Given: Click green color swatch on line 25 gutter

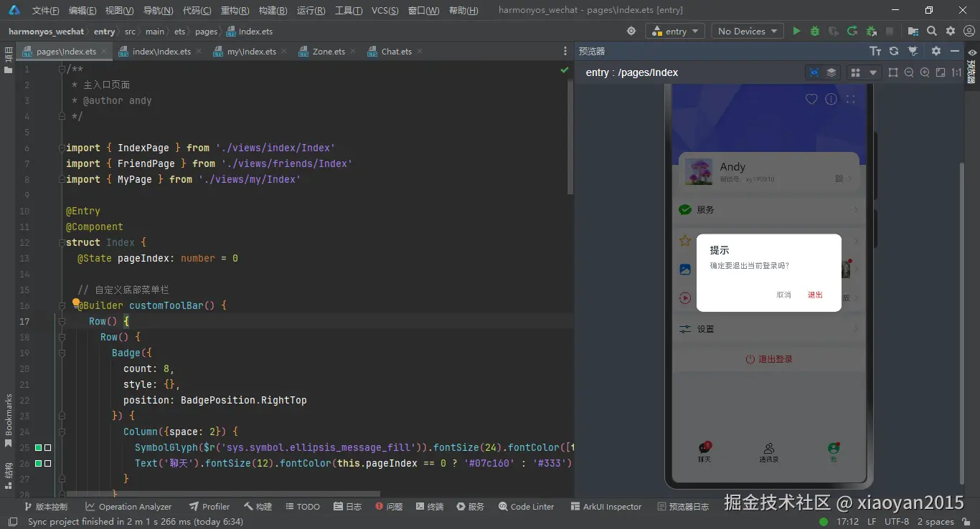Looking at the screenshot, I should (38, 447).
